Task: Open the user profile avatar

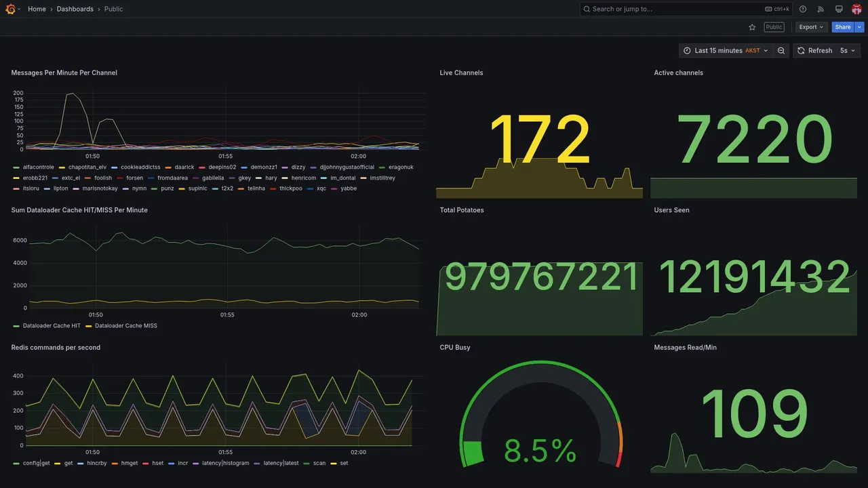Action: click(856, 9)
